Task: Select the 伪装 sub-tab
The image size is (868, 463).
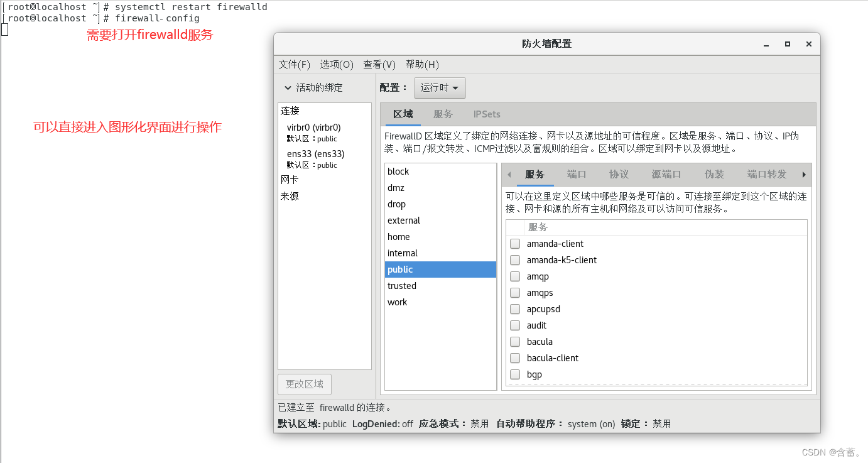Action: (715, 175)
